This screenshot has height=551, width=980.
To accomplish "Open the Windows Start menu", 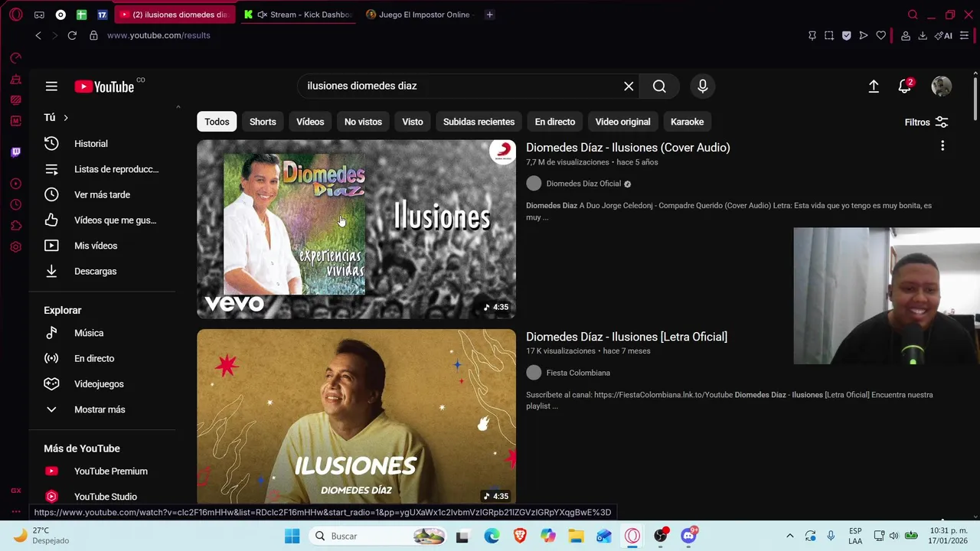I will 292,536.
